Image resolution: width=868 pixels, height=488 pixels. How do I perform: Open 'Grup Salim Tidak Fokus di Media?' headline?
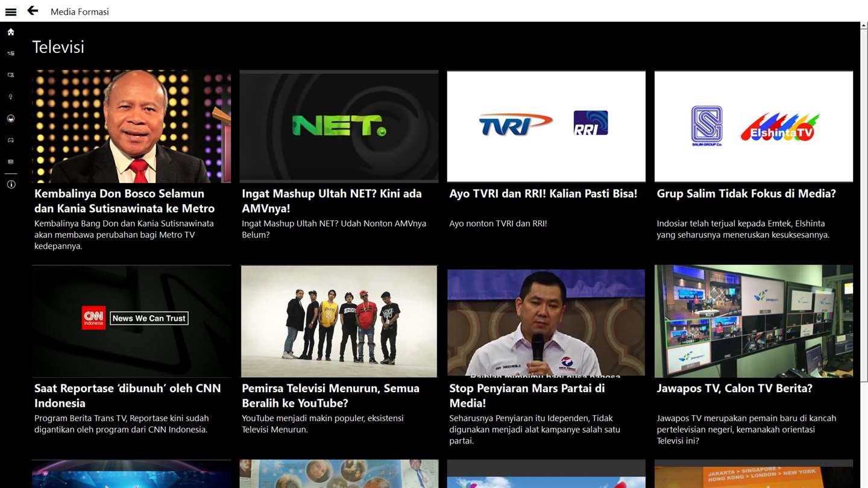pos(746,194)
